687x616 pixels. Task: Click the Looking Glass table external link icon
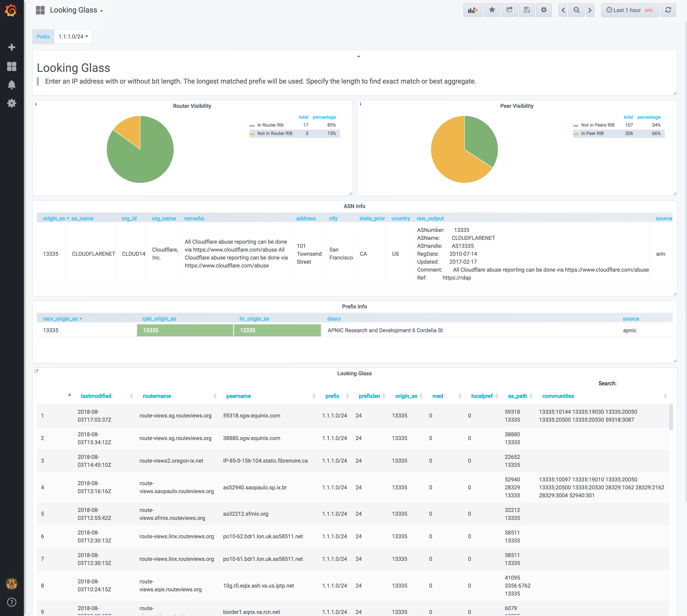tap(36, 371)
